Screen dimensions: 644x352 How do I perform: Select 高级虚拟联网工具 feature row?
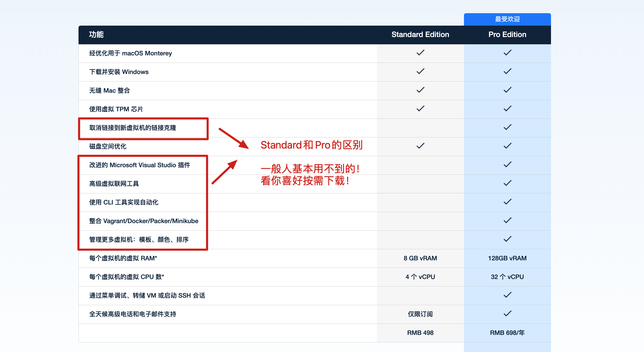click(x=315, y=184)
